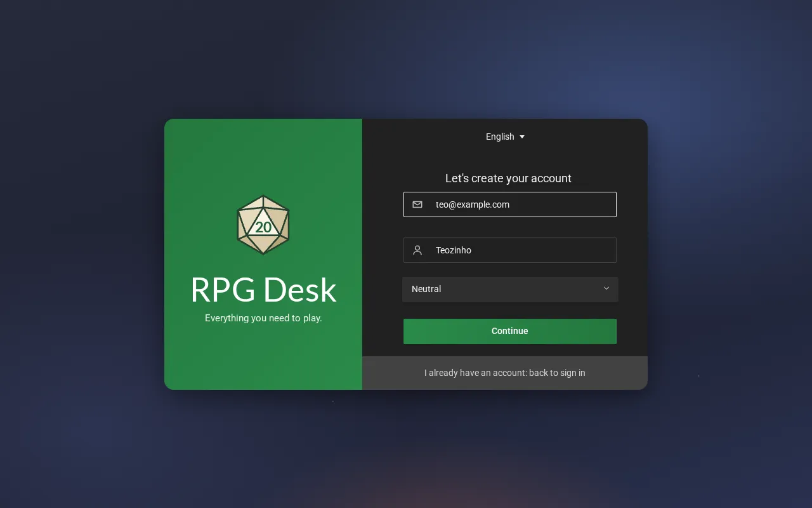Image resolution: width=812 pixels, height=508 pixels.
Task: Click the envelope icon in email field
Action: [417, 204]
